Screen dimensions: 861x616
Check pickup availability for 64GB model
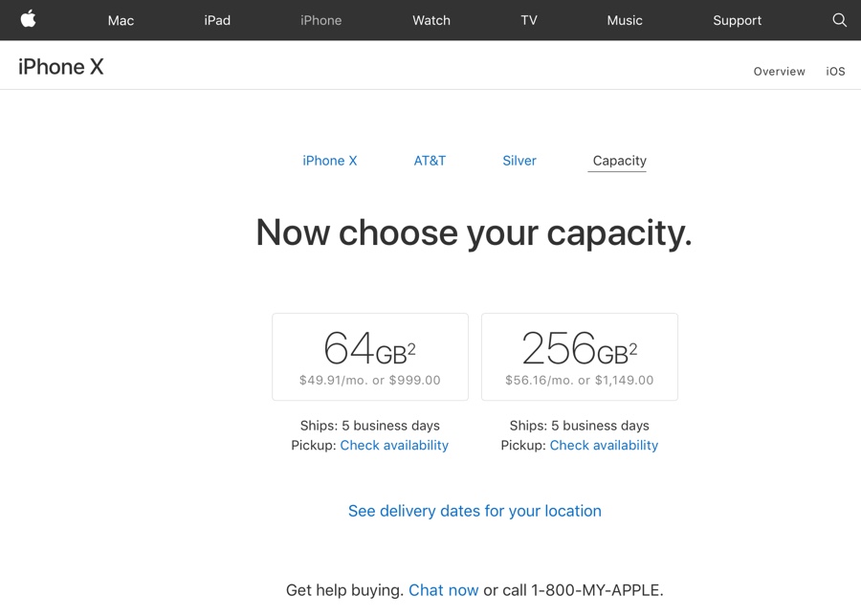point(394,446)
